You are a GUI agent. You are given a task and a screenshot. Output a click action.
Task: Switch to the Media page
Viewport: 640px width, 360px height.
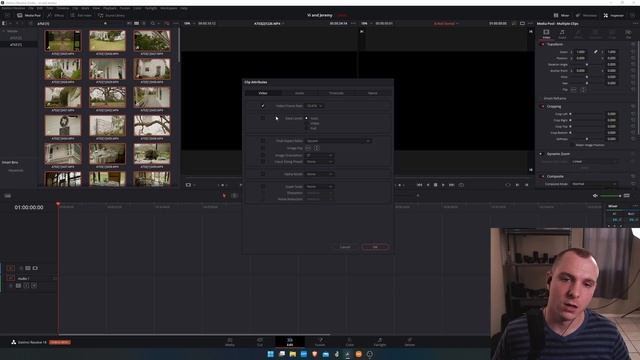click(230, 342)
